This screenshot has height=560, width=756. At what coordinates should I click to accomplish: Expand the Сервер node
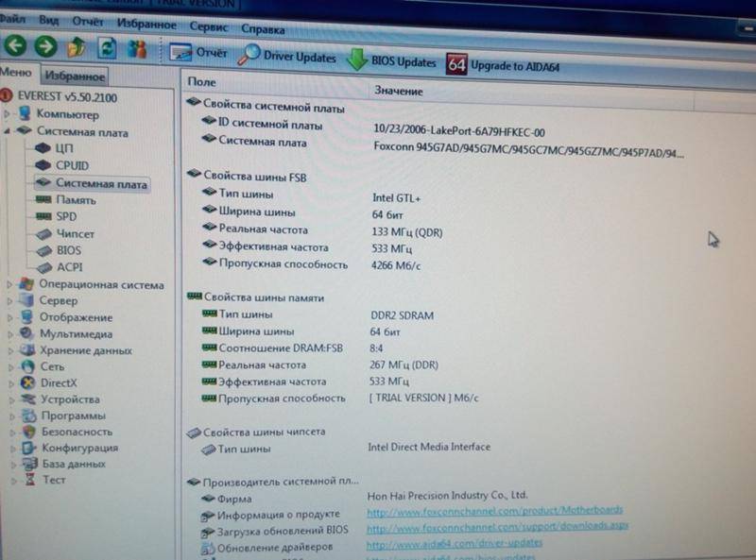click(10, 300)
